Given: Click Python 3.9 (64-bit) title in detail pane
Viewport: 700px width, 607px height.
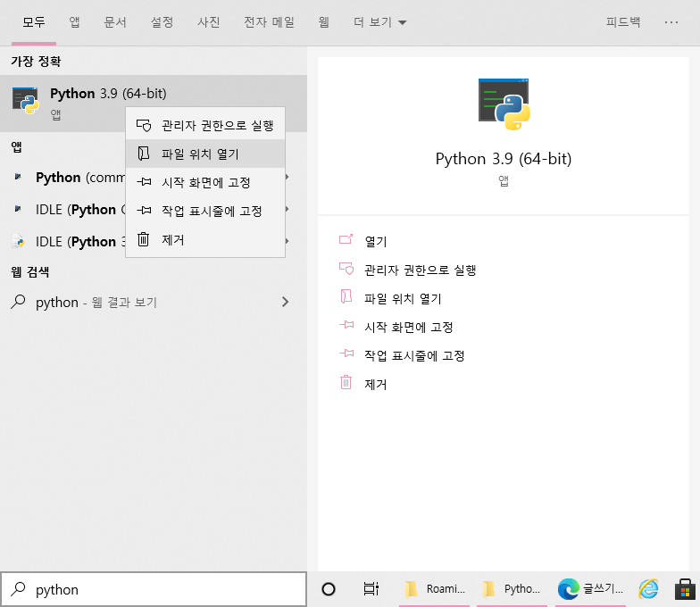Looking at the screenshot, I should click(x=504, y=159).
